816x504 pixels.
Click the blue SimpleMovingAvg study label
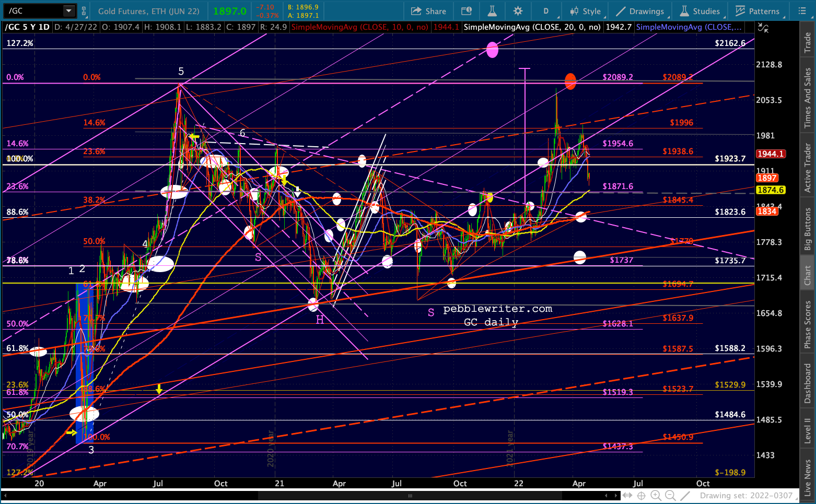point(689,27)
